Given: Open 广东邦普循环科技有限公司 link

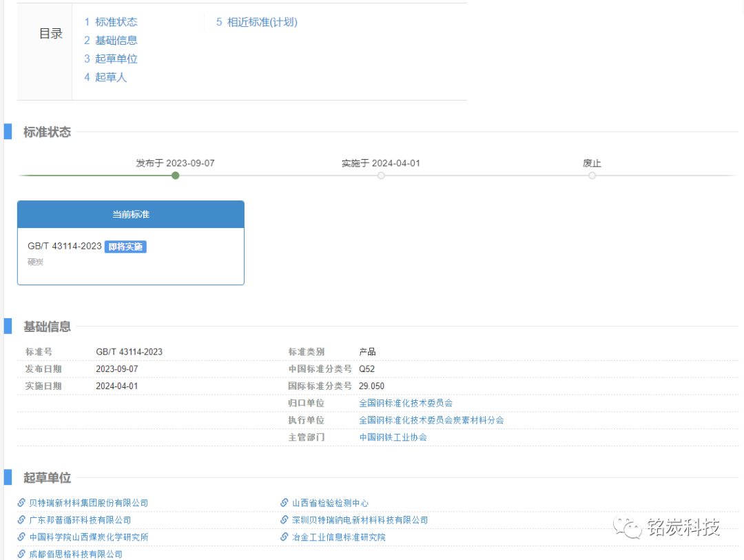Looking at the screenshot, I should pos(80,520).
